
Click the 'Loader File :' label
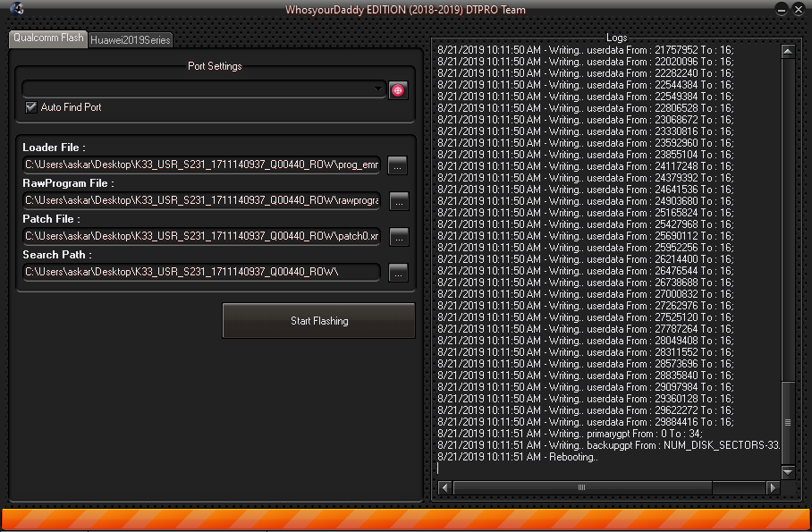tap(54, 148)
